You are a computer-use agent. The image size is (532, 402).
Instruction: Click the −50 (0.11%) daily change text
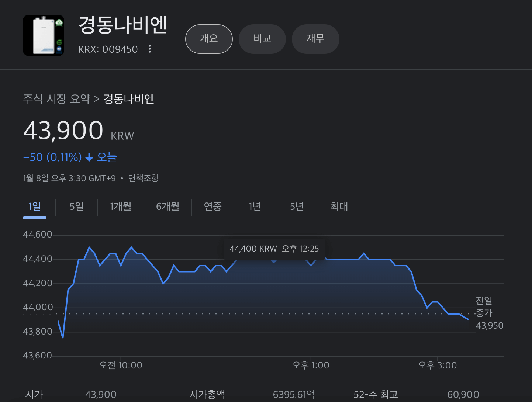pos(52,157)
